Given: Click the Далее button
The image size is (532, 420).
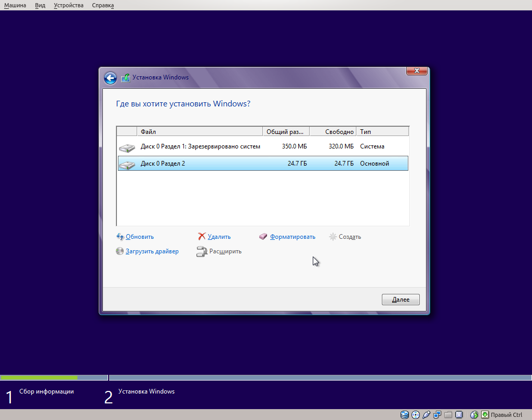Looking at the screenshot, I should 400,299.
